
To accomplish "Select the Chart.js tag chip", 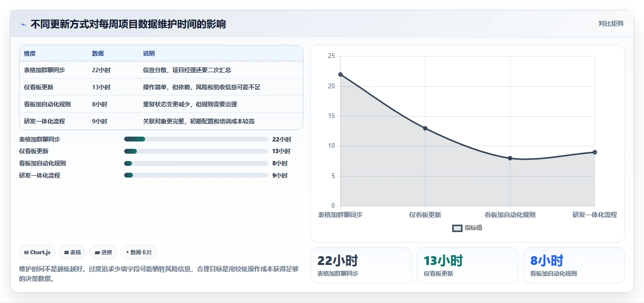I will pyautogui.click(x=38, y=252).
